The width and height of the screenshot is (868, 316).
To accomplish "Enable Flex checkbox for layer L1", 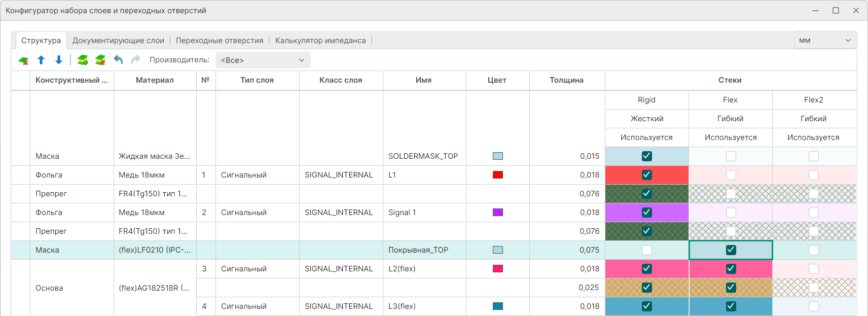I will (731, 175).
